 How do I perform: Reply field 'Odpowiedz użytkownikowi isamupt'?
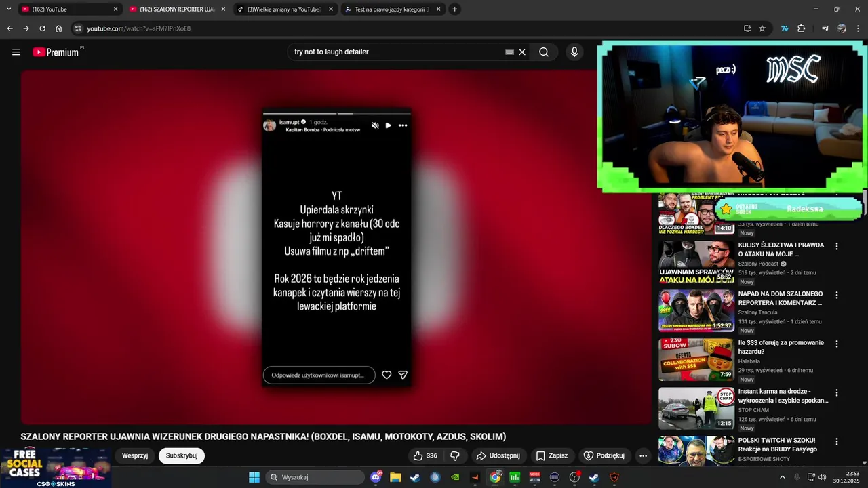(319, 375)
